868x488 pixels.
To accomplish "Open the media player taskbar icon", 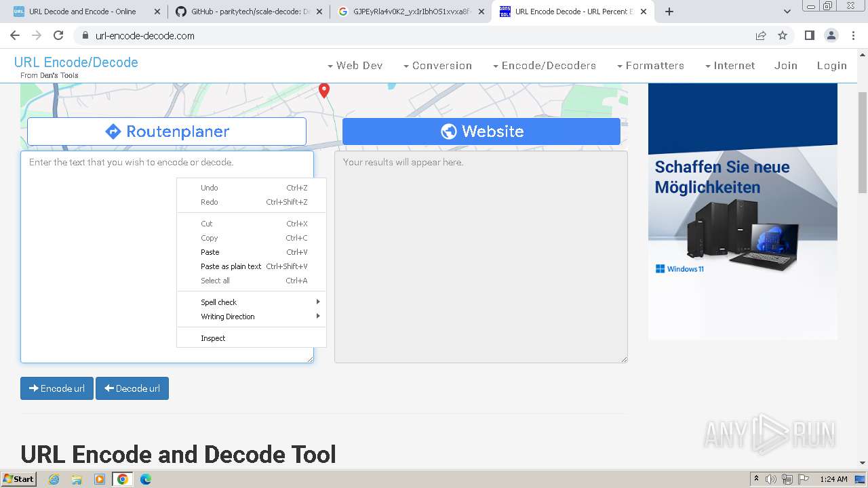I will pyautogui.click(x=100, y=479).
